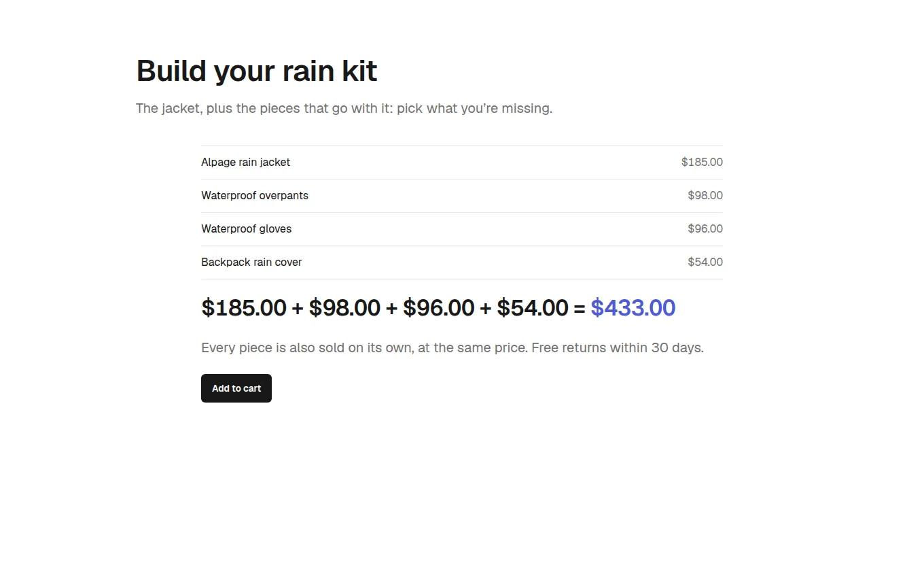
Task: Click the $185.00 price in the jacket row
Action: point(702,163)
